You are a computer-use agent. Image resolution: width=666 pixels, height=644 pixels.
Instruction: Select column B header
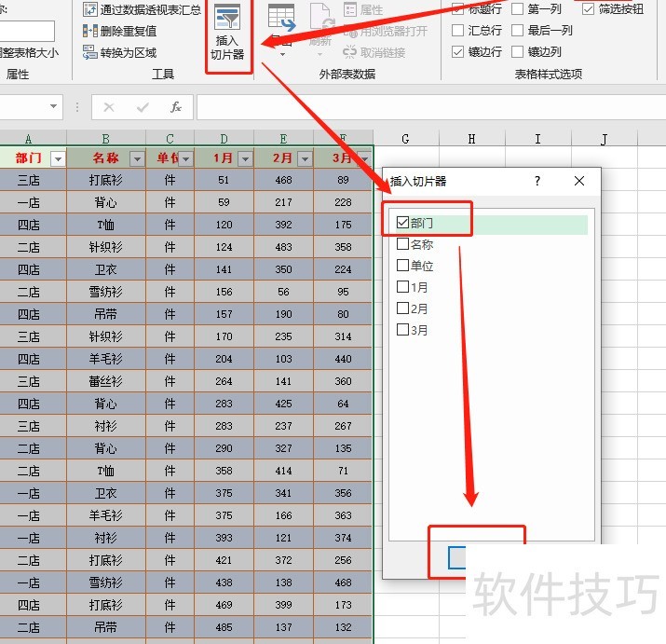[x=106, y=139]
